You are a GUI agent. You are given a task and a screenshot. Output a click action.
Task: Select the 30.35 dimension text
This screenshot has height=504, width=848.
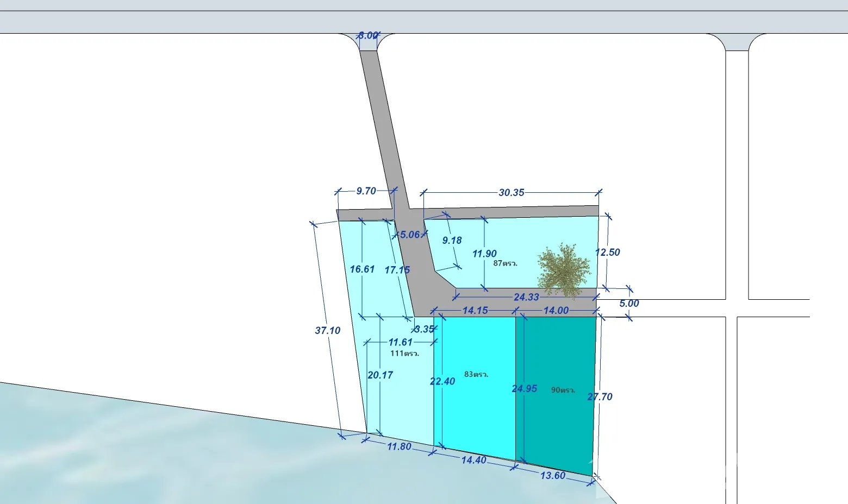pos(511,192)
